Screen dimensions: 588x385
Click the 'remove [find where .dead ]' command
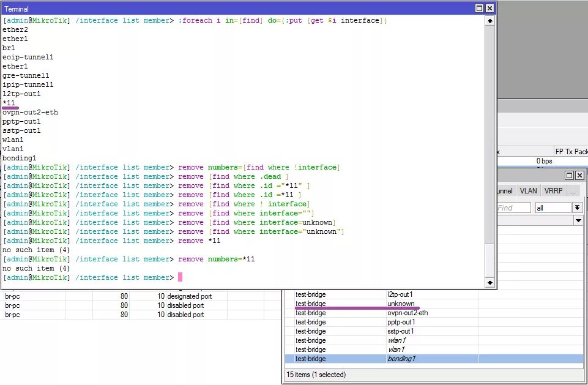pos(233,176)
